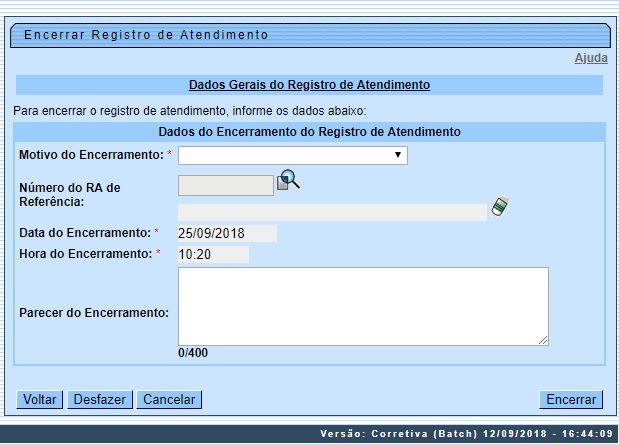Click Encerrar to close the record
Screen dimensions: 619x445
tap(571, 400)
